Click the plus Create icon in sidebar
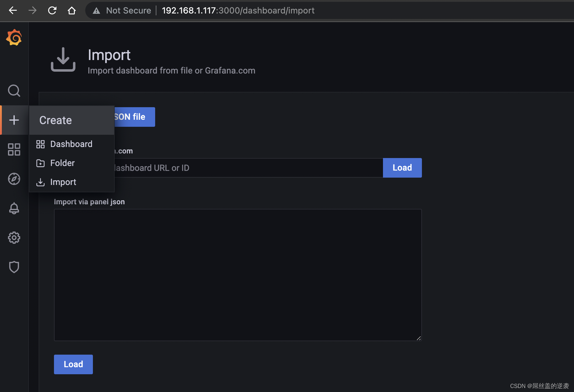Image resolution: width=574 pixels, height=392 pixels. point(14,120)
